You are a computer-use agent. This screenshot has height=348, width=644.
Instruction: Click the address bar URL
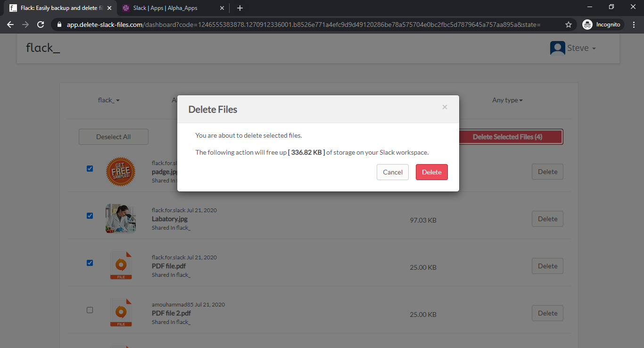tap(304, 25)
